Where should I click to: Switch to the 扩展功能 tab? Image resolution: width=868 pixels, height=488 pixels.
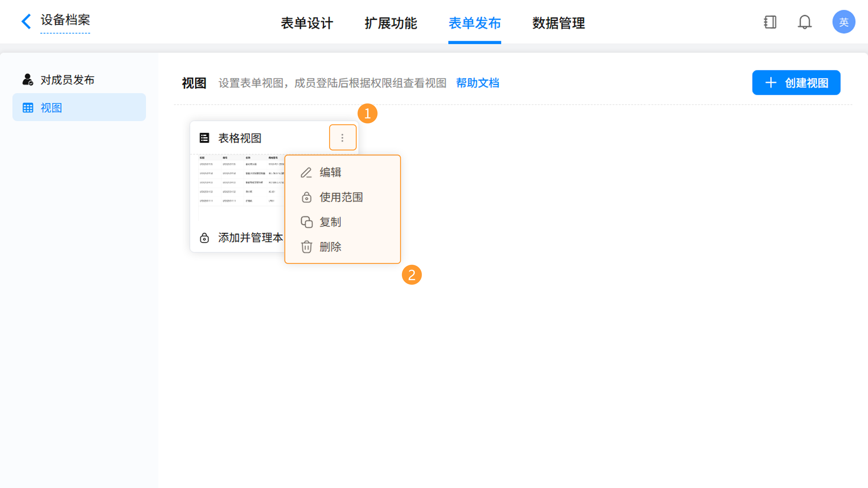click(391, 23)
